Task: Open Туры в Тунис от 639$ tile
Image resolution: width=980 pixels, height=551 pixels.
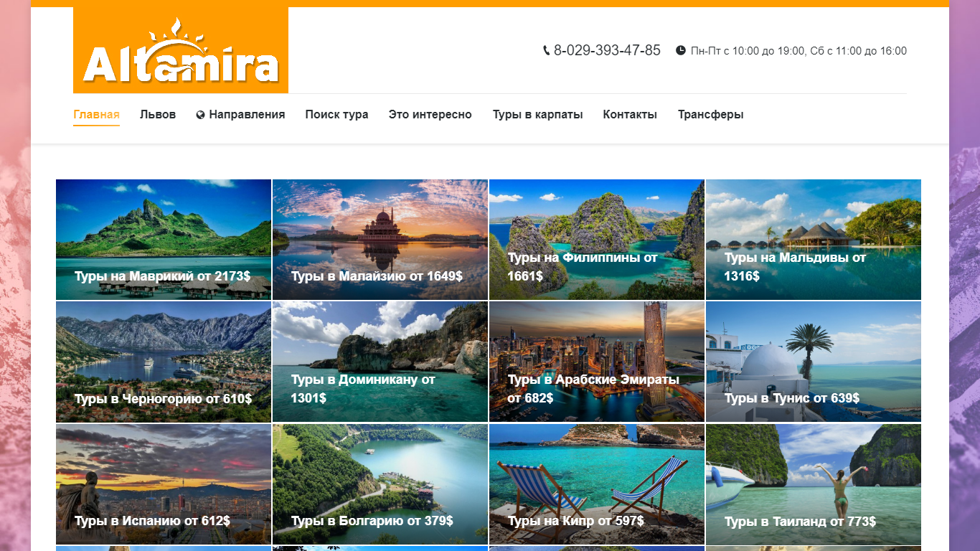Action: click(814, 362)
